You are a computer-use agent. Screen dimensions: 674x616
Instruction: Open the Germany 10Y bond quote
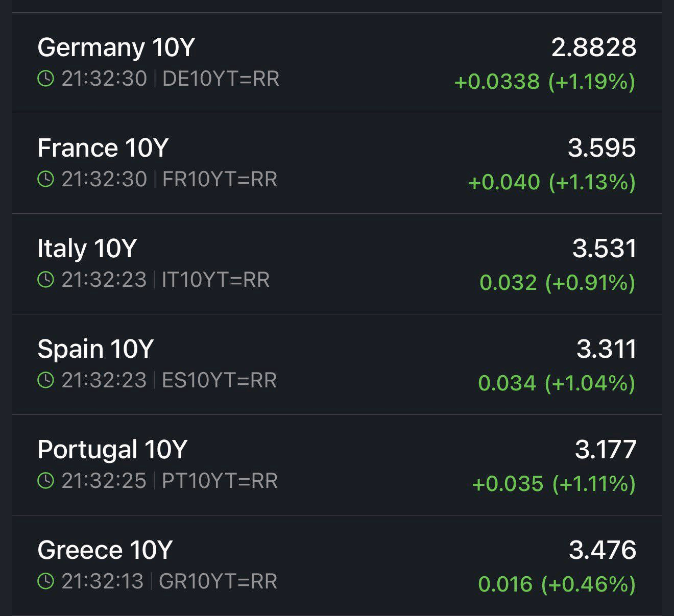(x=116, y=47)
